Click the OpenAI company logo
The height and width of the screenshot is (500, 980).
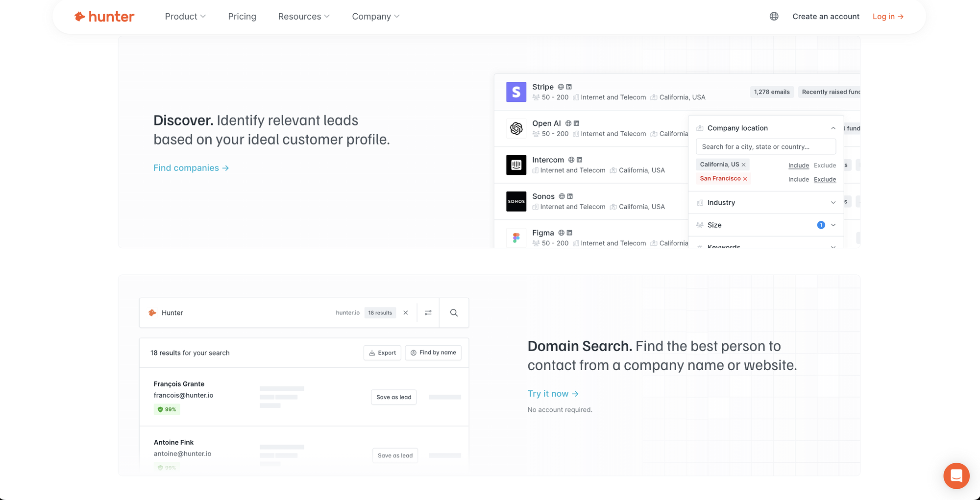[x=516, y=128]
